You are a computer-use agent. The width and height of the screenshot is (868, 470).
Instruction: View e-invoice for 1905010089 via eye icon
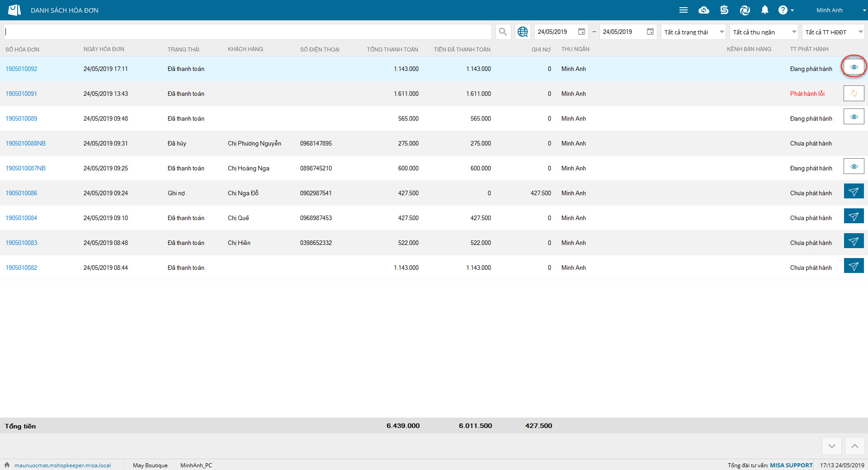point(854,117)
